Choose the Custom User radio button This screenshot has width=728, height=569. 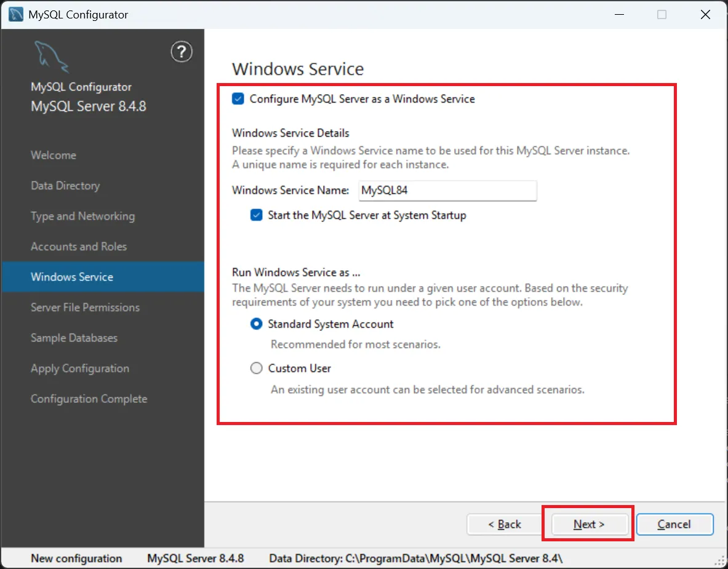pyautogui.click(x=257, y=368)
